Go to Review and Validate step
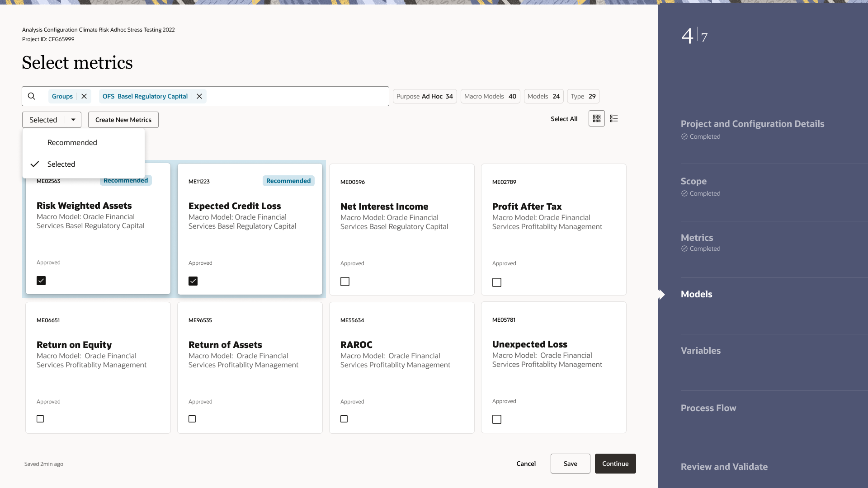Image resolution: width=868 pixels, height=488 pixels. coord(724,467)
